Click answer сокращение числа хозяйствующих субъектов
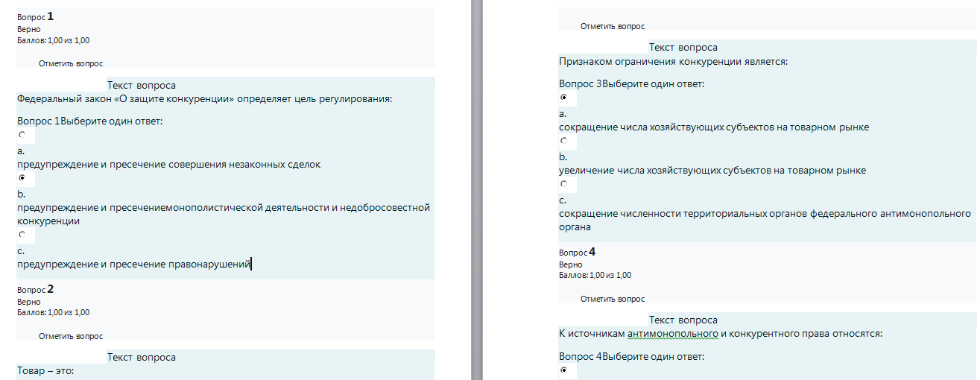This screenshot has height=380, width=980. [x=714, y=127]
